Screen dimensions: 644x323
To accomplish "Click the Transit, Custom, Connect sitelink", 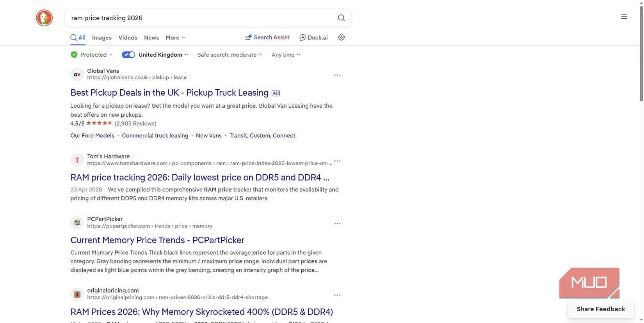I will tap(262, 135).
